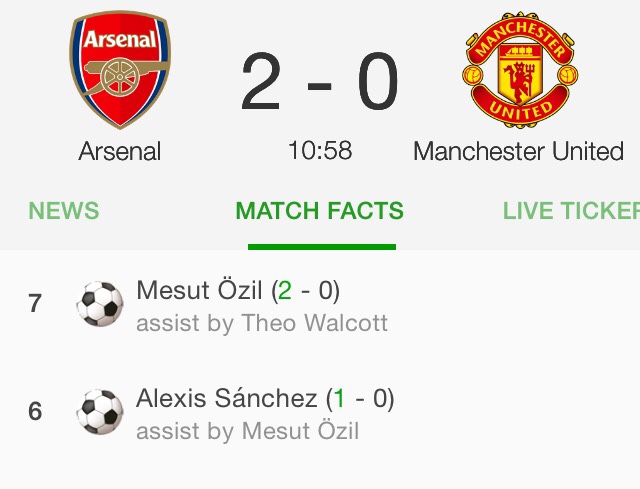Click the green underline beneath MATCH FACTS
This screenshot has width=640, height=489.
(x=321, y=246)
